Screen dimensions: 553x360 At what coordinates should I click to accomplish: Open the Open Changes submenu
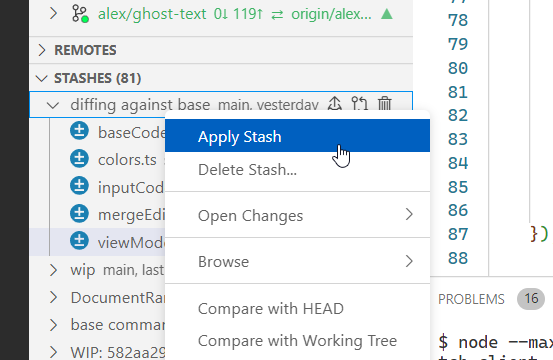[x=297, y=215]
